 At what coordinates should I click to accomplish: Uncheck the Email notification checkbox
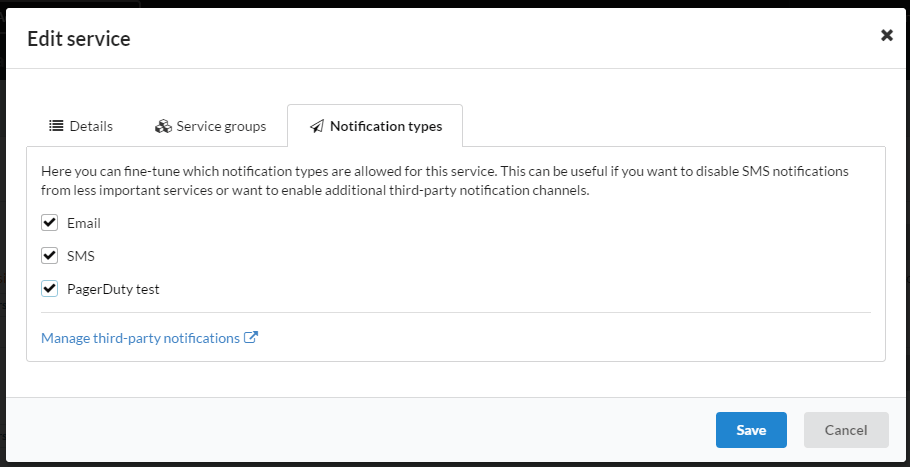(x=49, y=223)
